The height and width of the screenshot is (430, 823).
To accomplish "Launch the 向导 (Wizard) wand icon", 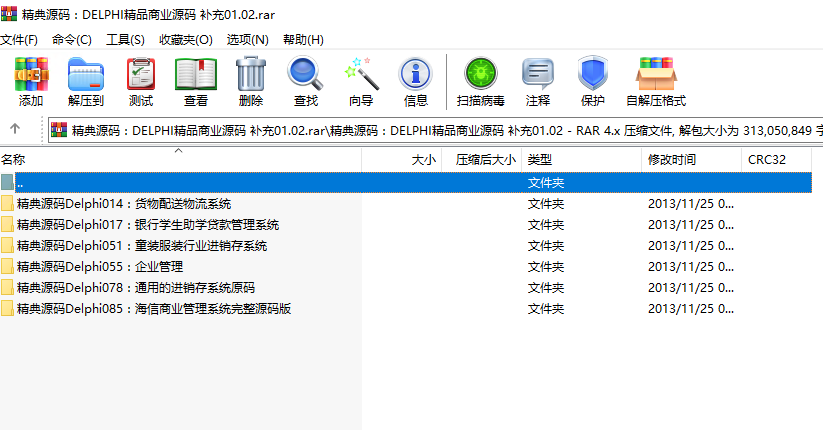I will point(361,74).
